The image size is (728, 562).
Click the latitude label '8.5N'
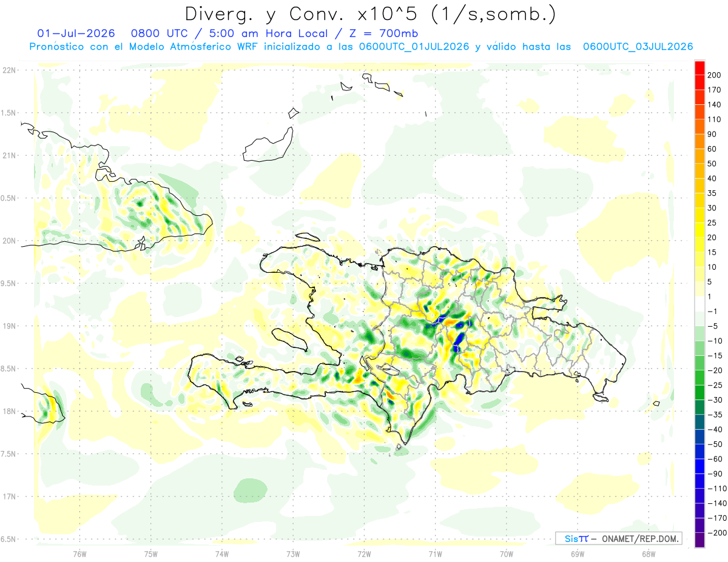[x=8, y=369]
